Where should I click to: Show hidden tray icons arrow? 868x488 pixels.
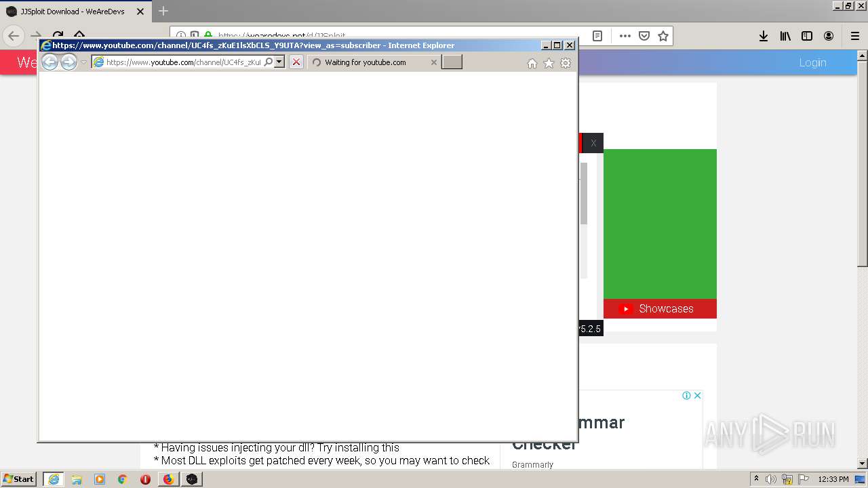pyautogui.click(x=756, y=479)
